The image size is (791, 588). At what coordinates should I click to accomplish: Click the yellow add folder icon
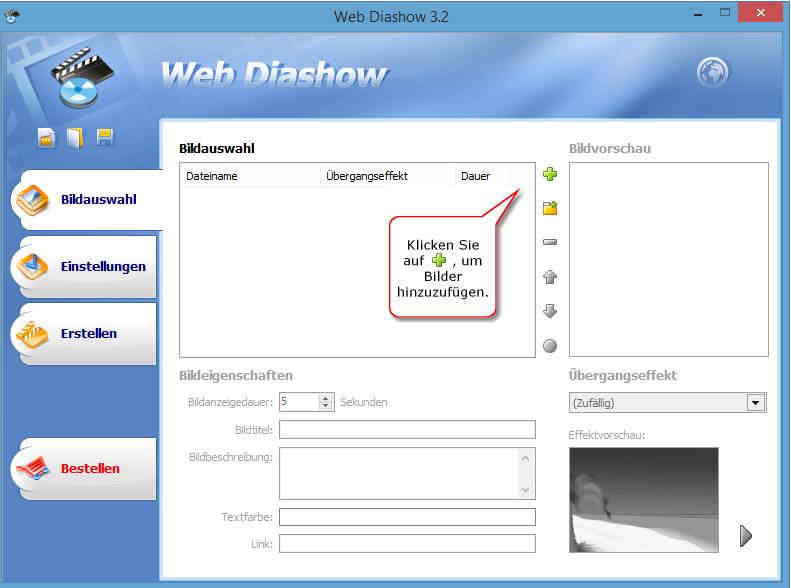click(549, 208)
